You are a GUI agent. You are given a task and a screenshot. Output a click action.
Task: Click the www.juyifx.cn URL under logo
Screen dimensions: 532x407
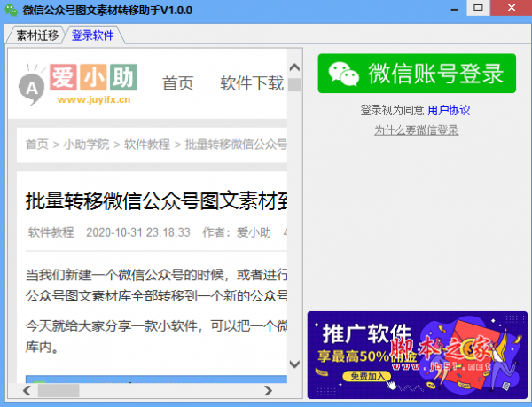94,99
